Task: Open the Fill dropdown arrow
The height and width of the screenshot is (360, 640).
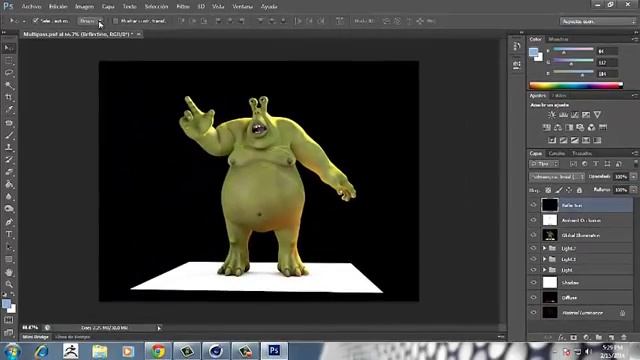Action: (633, 190)
